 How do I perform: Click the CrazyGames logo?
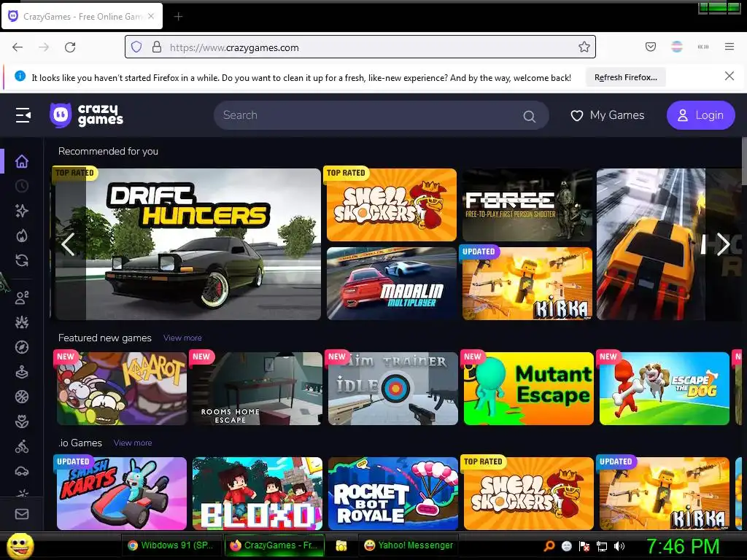pyautogui.click(x=86, y=115)
